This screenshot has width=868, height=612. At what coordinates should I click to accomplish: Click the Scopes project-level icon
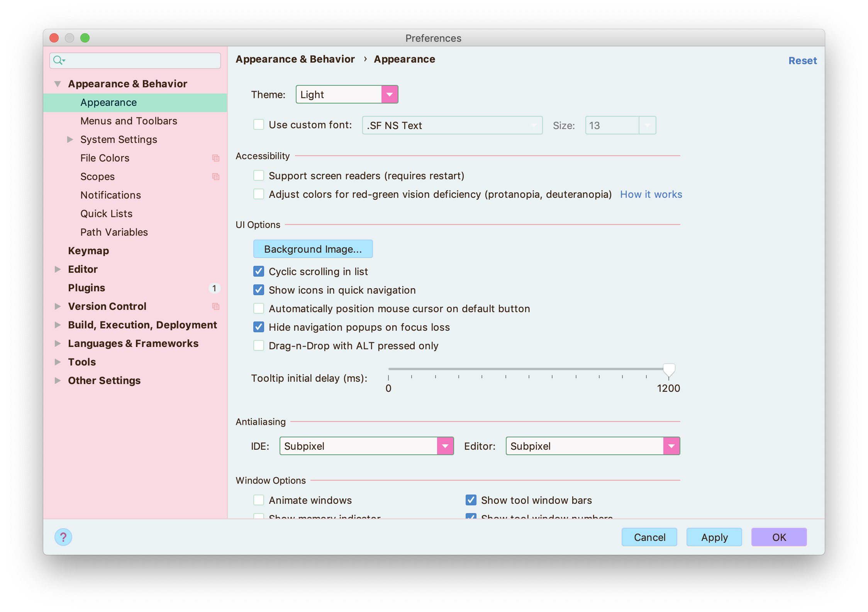point(216,177)
